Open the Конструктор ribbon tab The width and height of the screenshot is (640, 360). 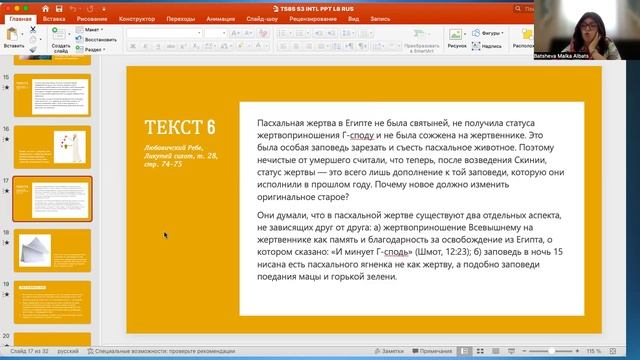[x=137, y=19]
